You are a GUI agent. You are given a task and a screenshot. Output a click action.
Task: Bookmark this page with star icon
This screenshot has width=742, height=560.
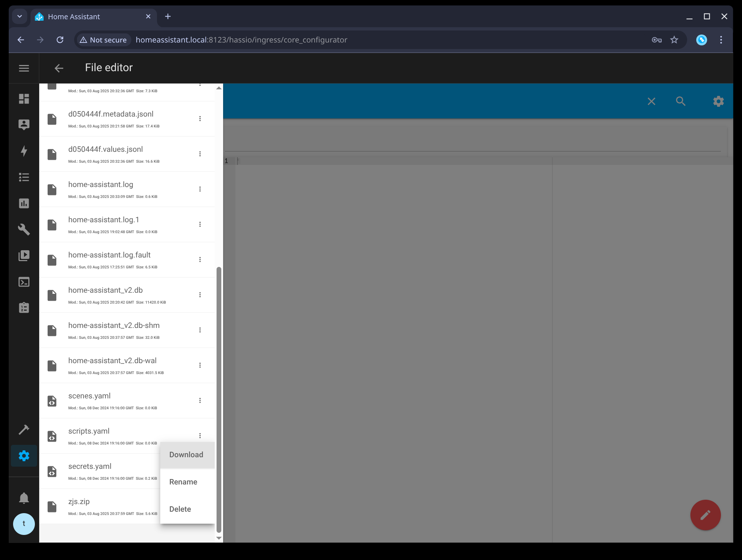click(x=674, y=40)
